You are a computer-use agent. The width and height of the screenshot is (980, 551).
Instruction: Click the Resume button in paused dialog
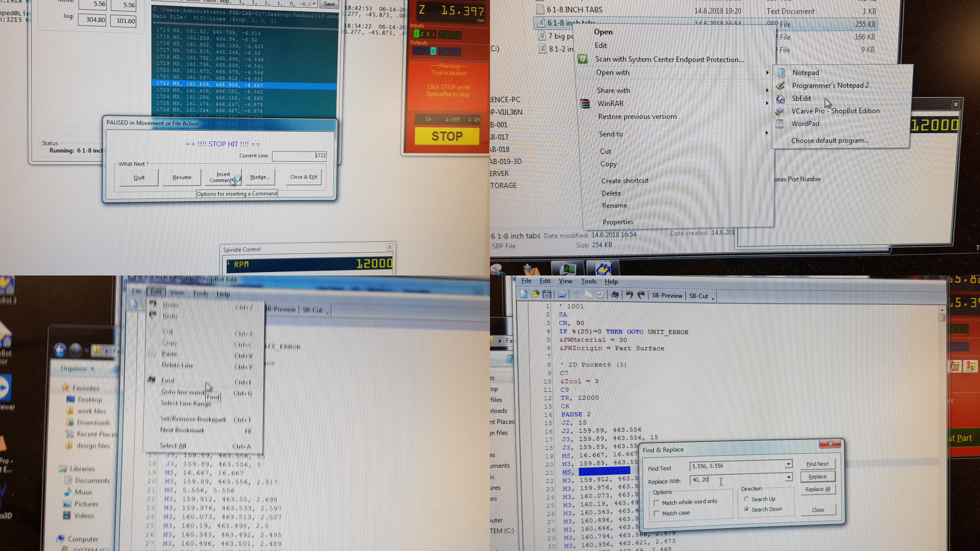(x=182, y=178)
